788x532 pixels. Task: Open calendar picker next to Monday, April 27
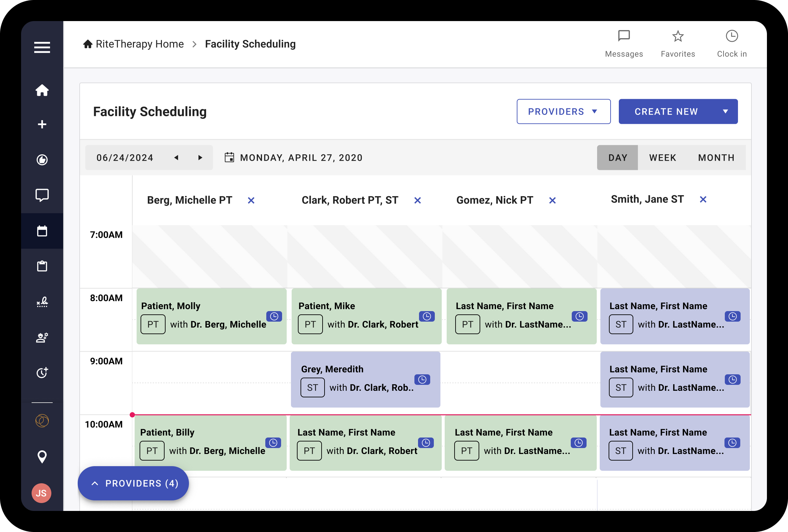(229, 157)
